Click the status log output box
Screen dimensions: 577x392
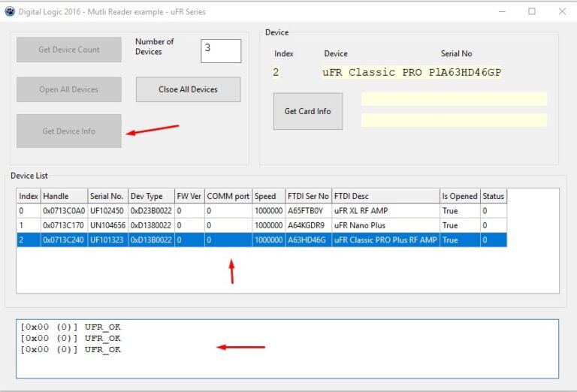point(288,349)
